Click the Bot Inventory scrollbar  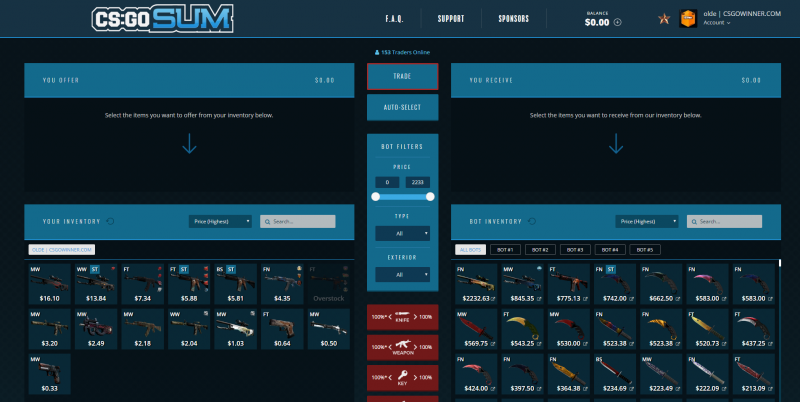pyautogui.click(x=780, y=263)
